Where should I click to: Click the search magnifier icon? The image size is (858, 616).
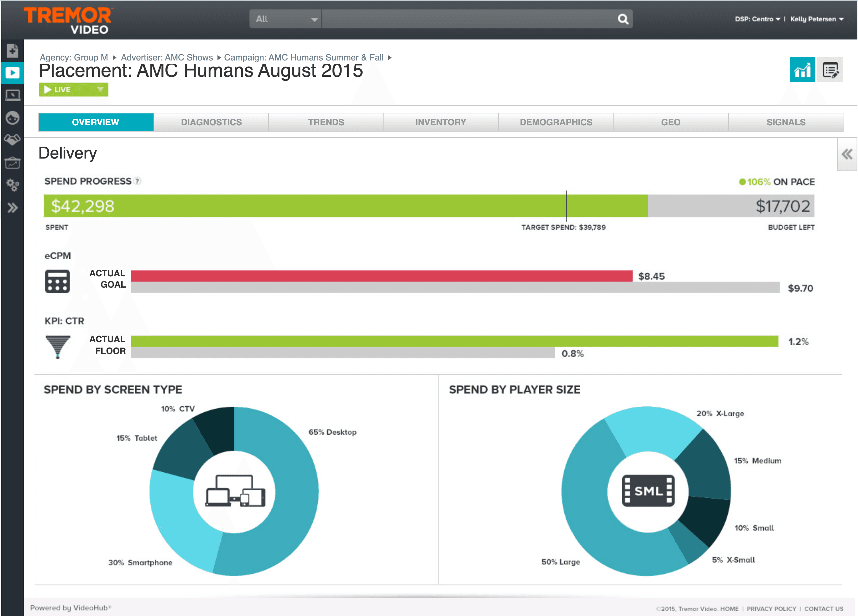coord(623,19)
